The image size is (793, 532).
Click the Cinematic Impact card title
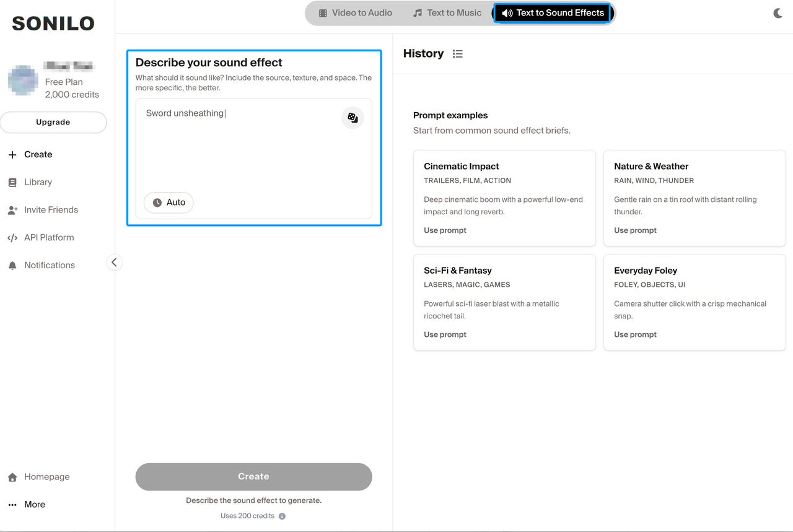click(462, 167)
